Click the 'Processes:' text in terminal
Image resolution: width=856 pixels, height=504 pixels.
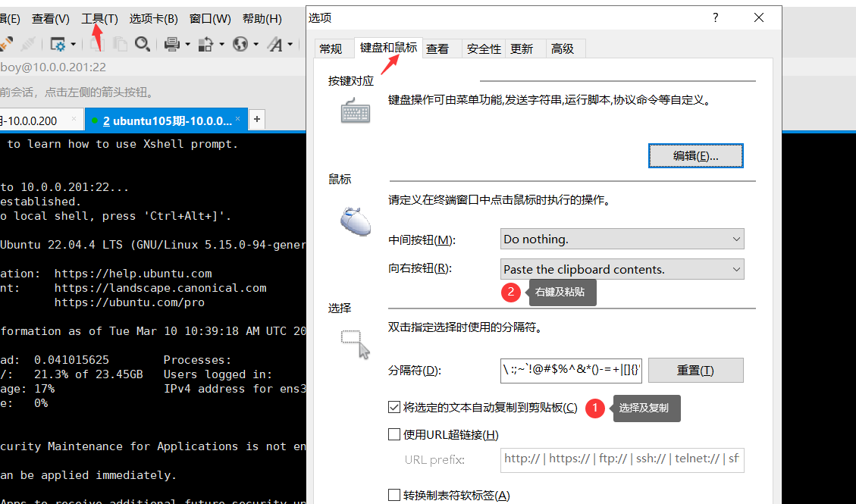(198, 360)
